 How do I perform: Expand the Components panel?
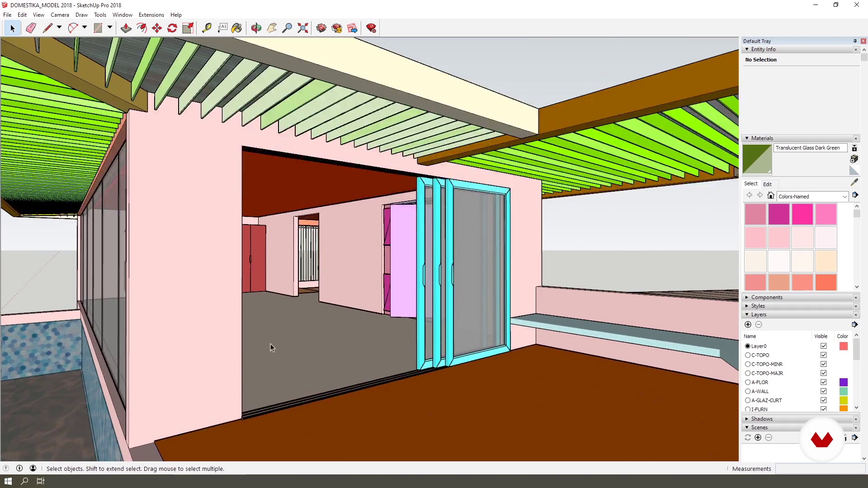click(x=767, y=297)
